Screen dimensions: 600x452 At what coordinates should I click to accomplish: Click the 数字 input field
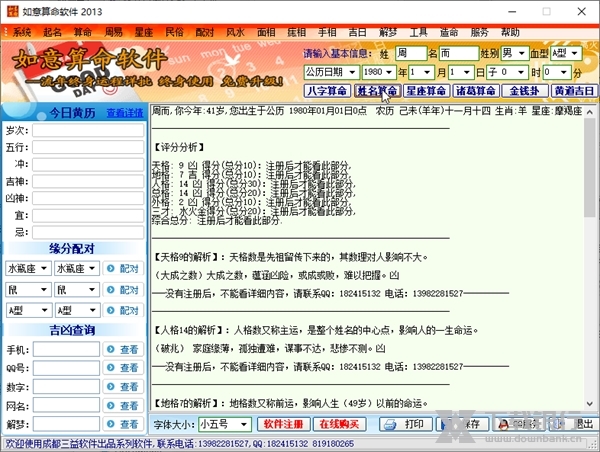click(67, 387)
